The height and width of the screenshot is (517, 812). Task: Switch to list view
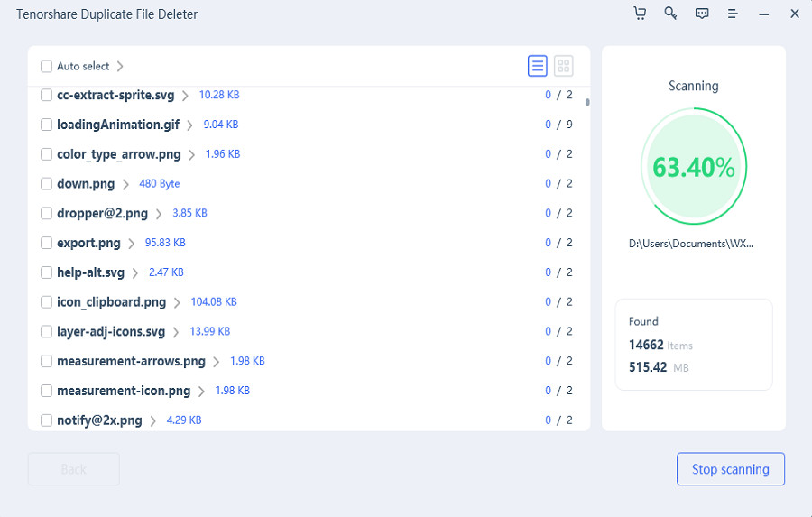coord(538,66)
